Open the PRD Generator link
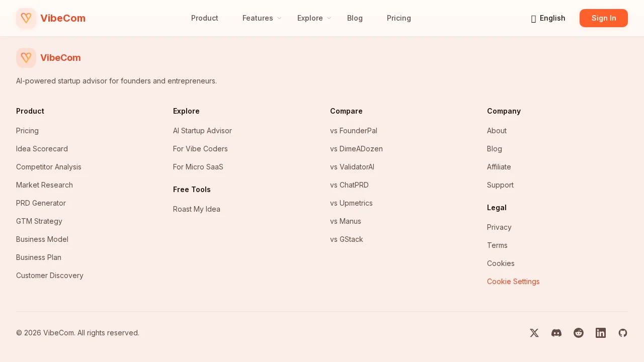The image size is (644, 362). tap(41, 203)
